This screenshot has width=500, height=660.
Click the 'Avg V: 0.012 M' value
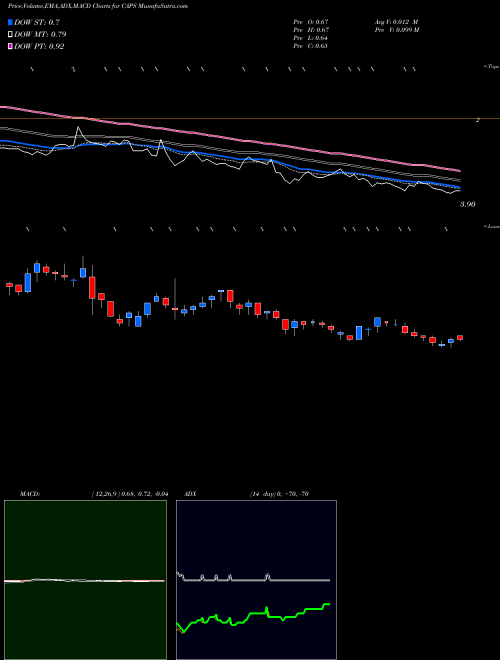[396, 22]
